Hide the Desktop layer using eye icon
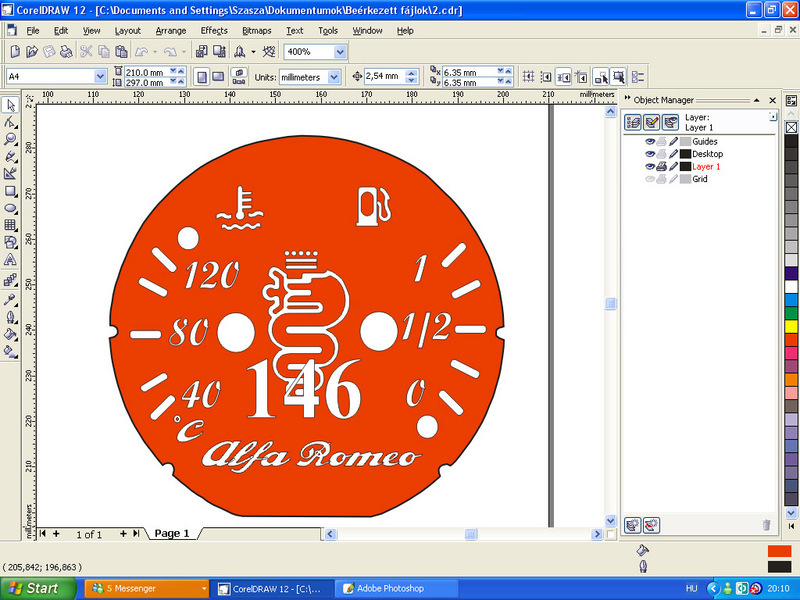This screenshot has width=800, height=600. pos(649,154)
